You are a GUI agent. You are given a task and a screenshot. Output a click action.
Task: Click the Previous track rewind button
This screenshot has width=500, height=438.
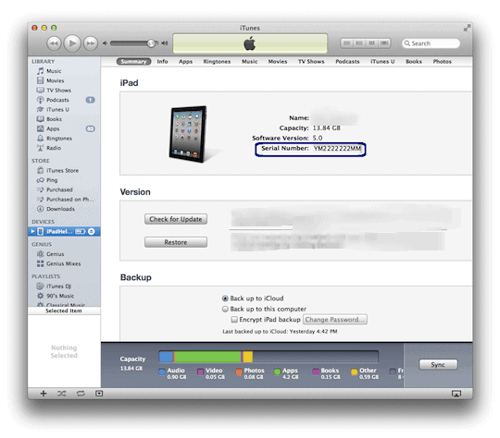point(54,43)
